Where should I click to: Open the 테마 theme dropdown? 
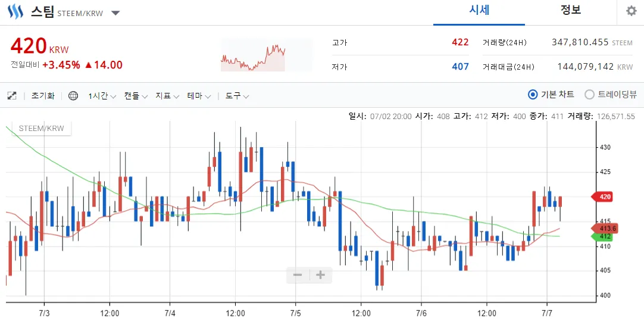pyautogui.click(x=199, y=96)
